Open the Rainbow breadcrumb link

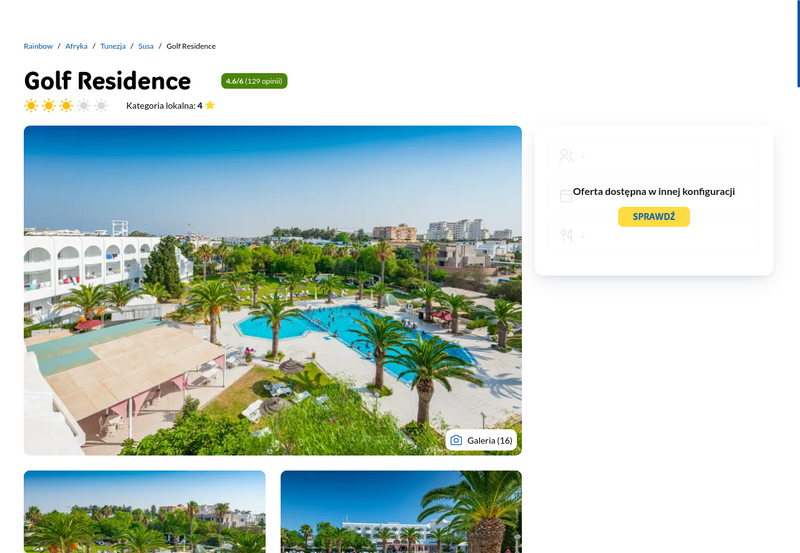(38, 46)
